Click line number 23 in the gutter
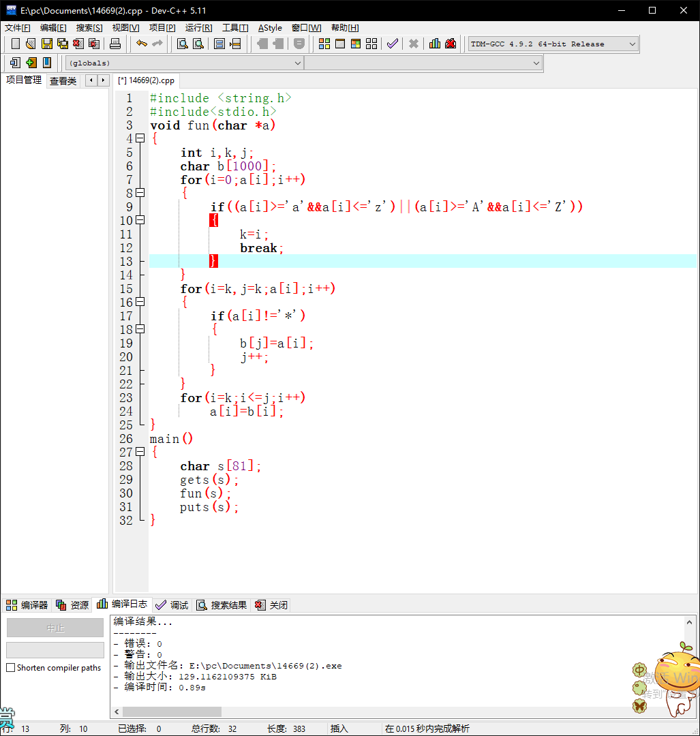The image size is (700, 736). [126, 397]
